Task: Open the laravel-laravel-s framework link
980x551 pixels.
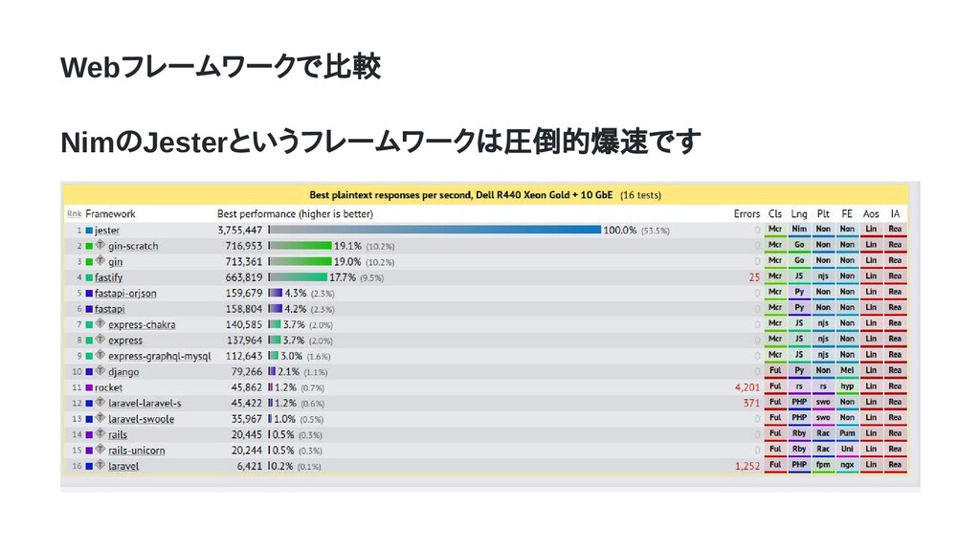Action: 145,403
